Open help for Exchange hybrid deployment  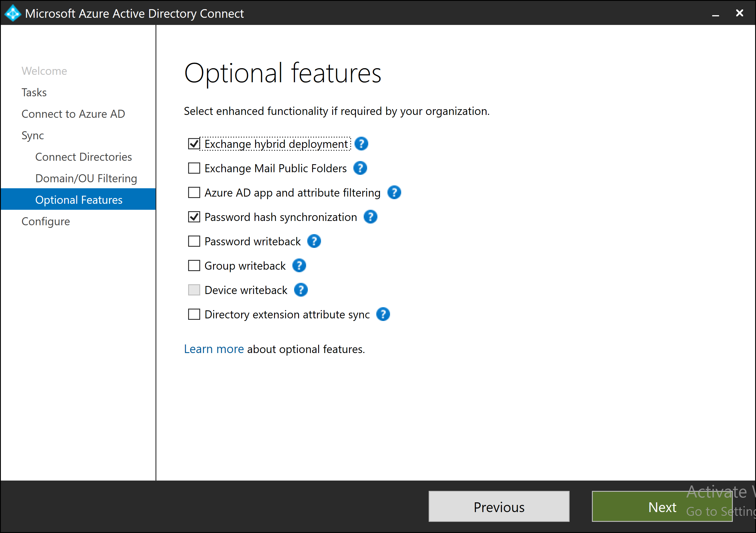(361, 143)
